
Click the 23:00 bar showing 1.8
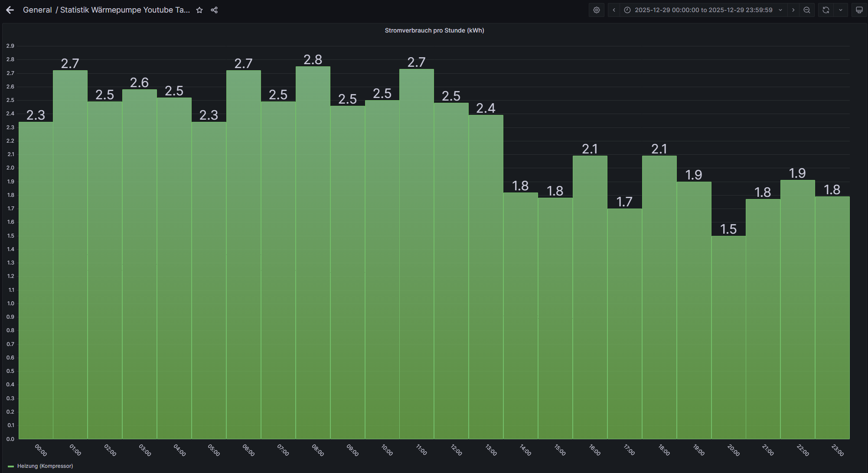(832, 317)
